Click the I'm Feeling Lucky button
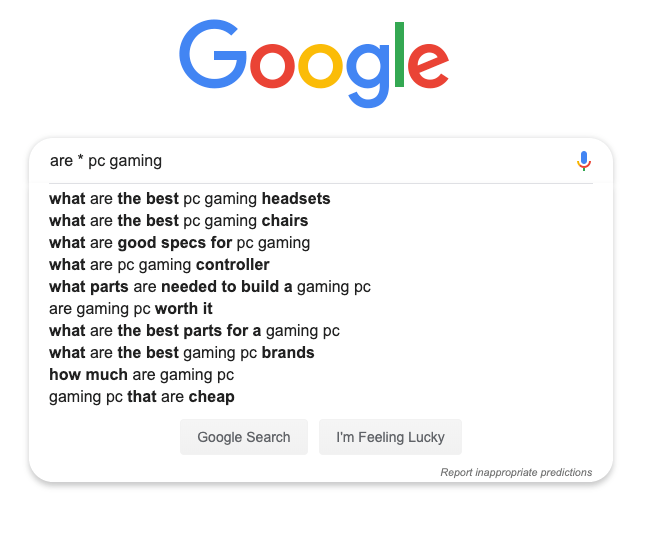Viewport: 652px width, 544px height. pos(390,437)
